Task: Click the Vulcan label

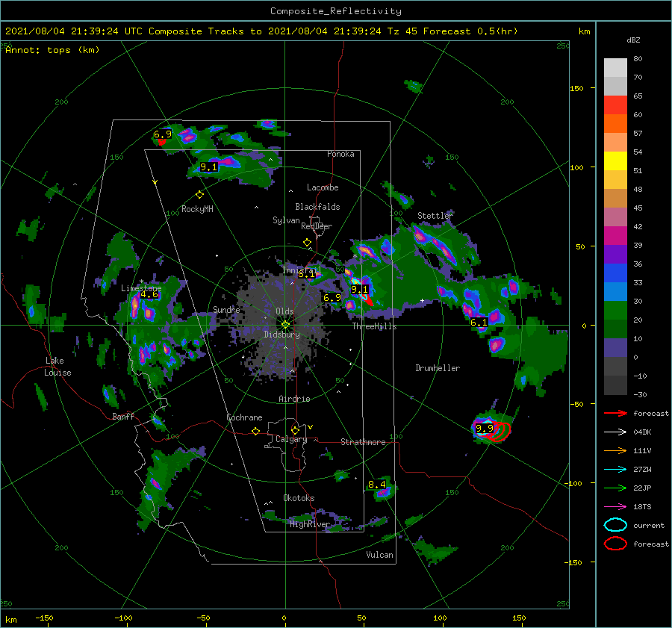Action: pos(379,555)
